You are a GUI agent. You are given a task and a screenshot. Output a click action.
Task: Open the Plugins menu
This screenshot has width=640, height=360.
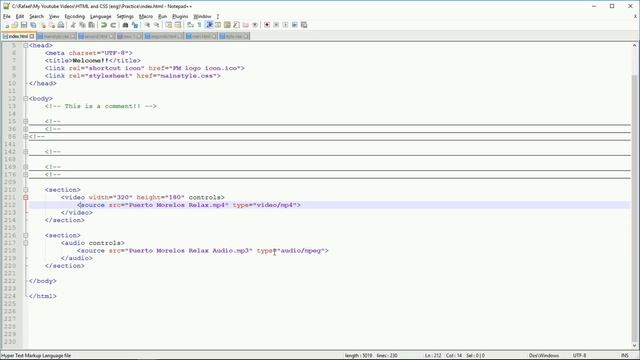(x=180, y=16)
